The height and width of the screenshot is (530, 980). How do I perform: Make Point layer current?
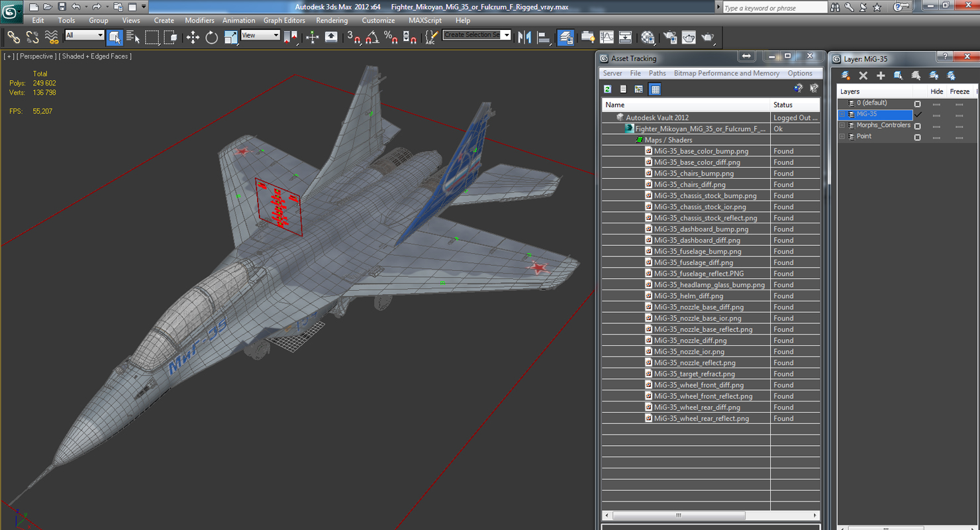coord(917,137)
